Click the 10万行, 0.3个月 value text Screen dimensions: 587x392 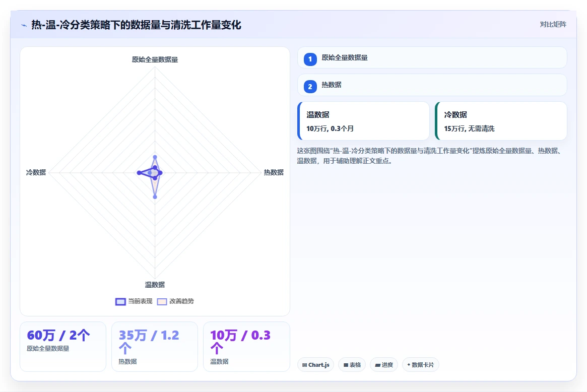click(x=330, y=128)
